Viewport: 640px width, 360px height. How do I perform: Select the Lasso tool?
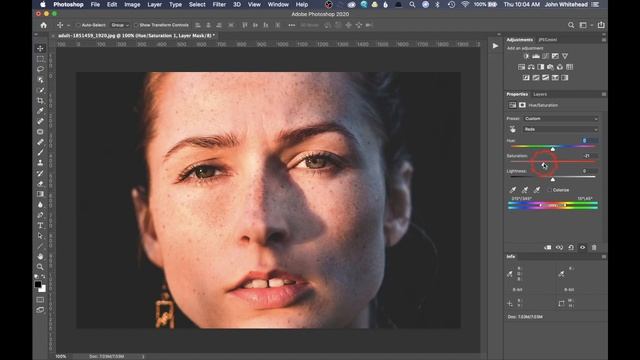click(x=40, y=69)
